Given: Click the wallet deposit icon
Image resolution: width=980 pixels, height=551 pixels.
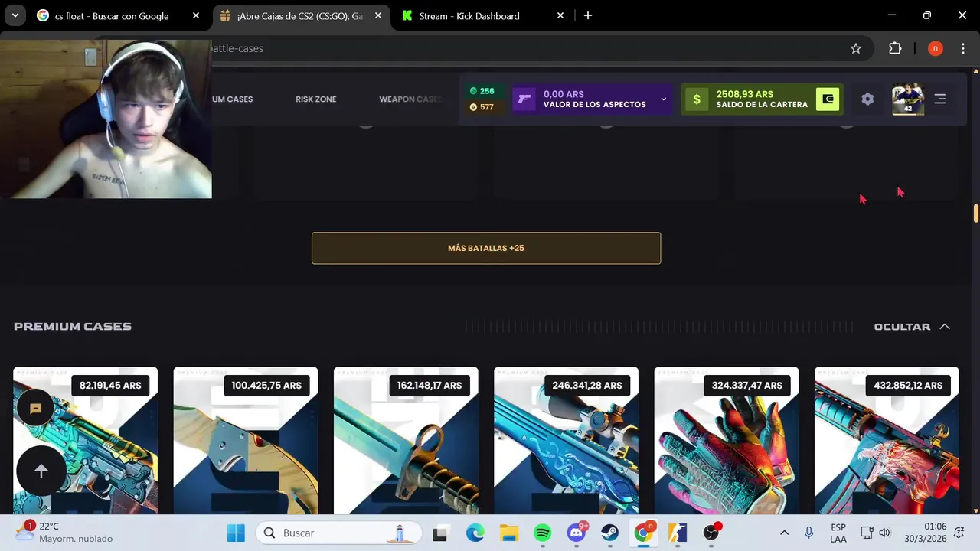Looking at the screenshot, I should 828,99.
